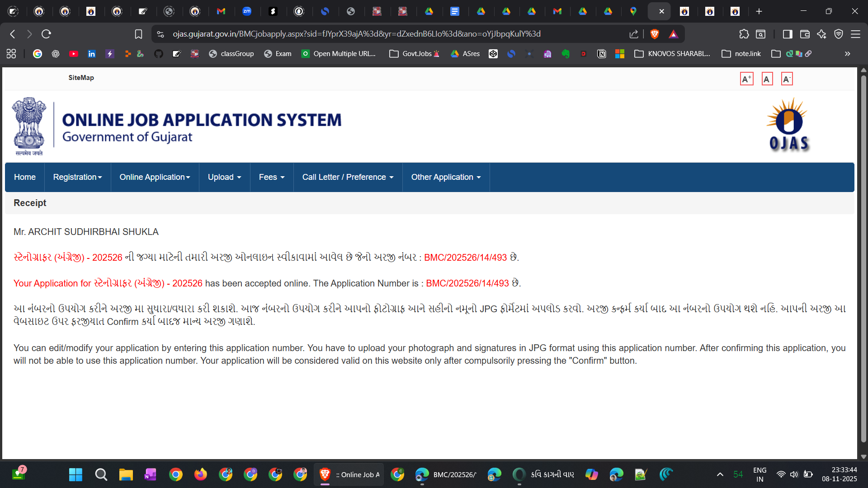This screenshot has height=488, width=868.
Task: Open the Other Application menu
Action: coord(445,177)
